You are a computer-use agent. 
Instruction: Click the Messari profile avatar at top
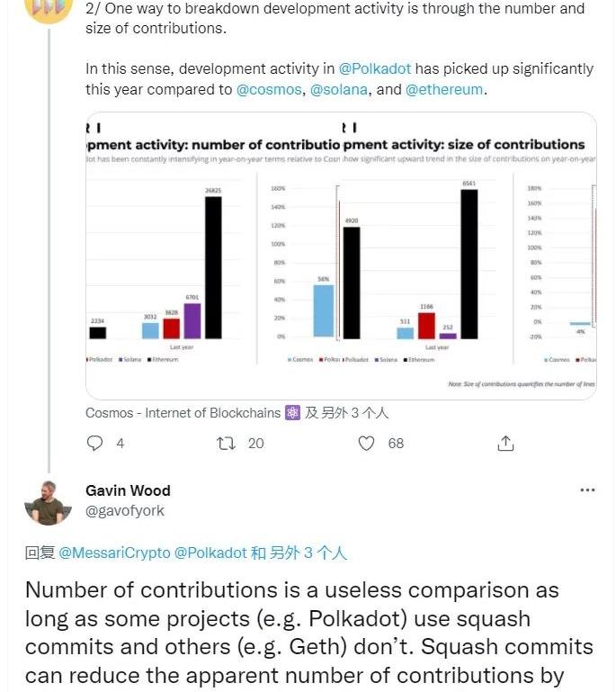48,7
